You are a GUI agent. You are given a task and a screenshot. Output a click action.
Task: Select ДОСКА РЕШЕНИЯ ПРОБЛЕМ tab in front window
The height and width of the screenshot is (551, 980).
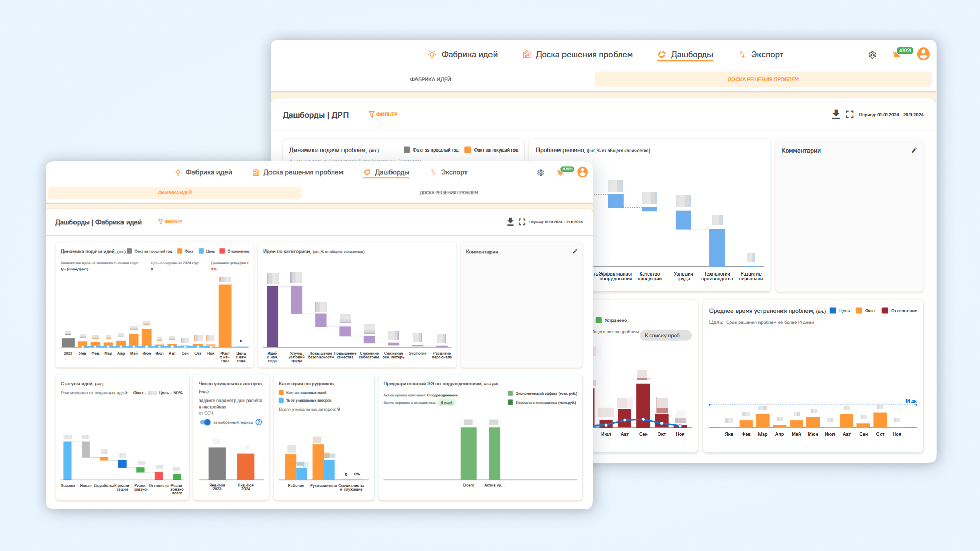[x=449, y=193]
